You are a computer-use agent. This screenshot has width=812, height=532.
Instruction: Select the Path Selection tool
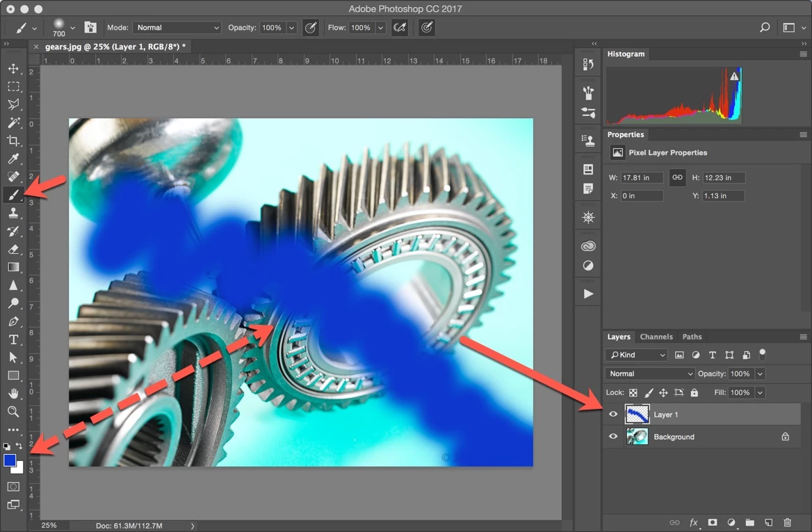[x=13, y=357]
